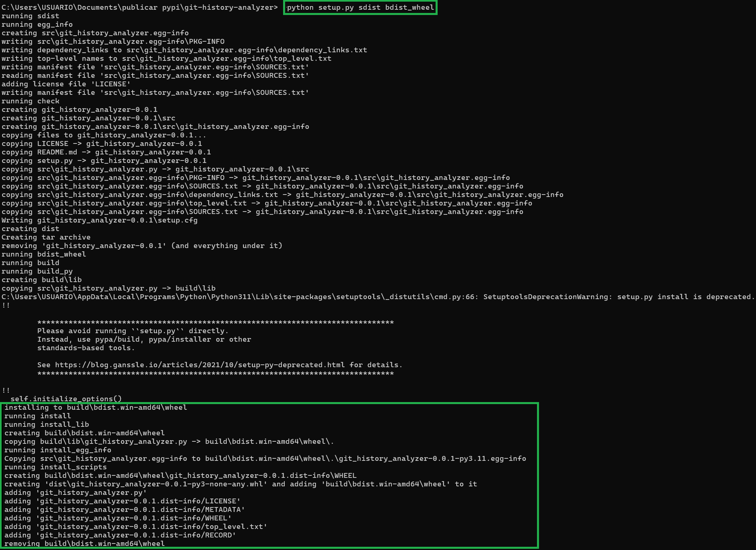Click the line adding dist-info/top_level.txt
Viewport: 756px width, 550px height.
(136, 526)
